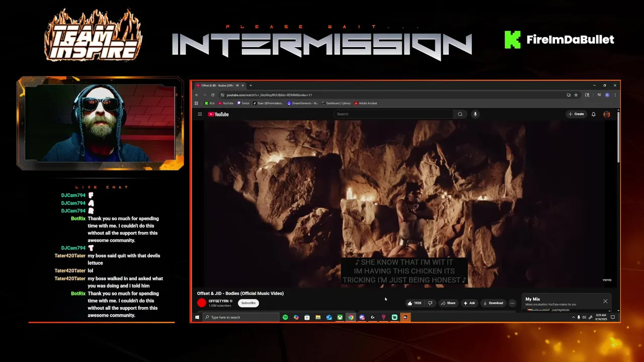Click the video title 'Offset & JID - Bodies (Official Music Video)'
Viewport: 644px width, 362px height.
pyautogui.click(x=240, y=293)
